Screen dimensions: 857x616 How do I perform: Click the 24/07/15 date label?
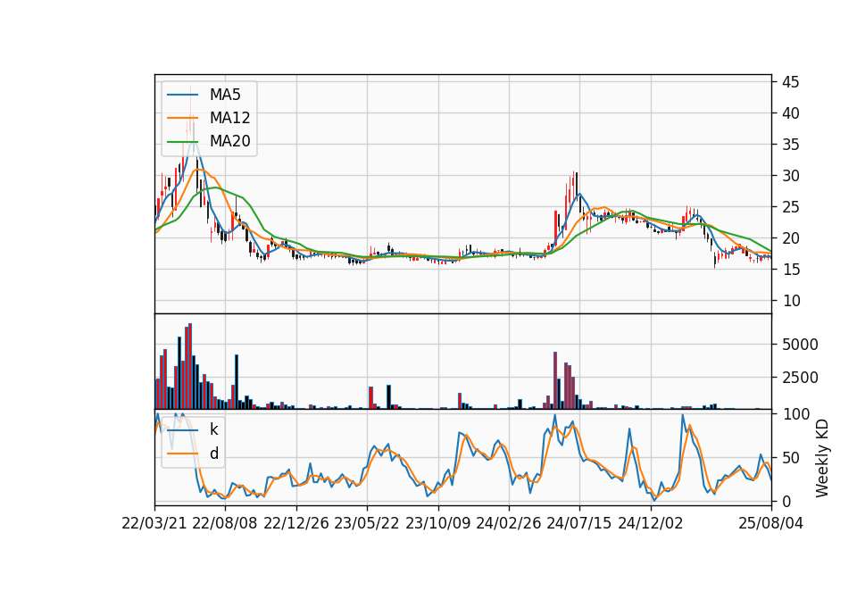click(x=578, y=523)
